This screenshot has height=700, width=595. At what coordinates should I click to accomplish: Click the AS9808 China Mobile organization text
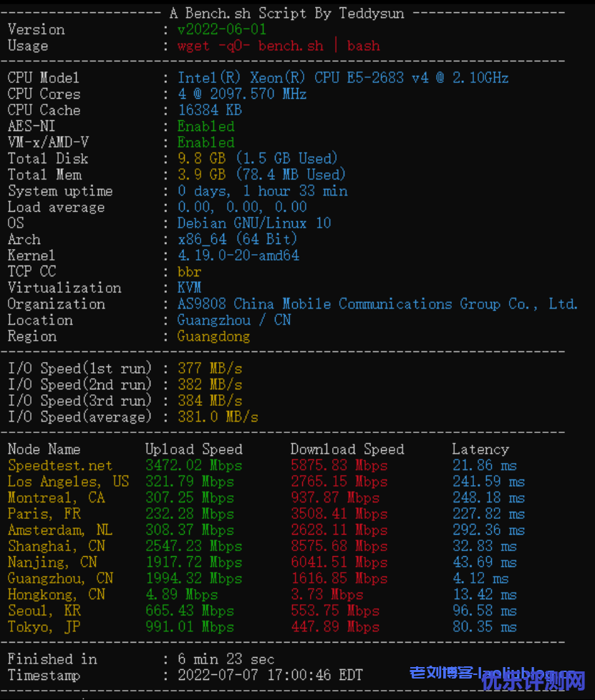tap(377, 304)
